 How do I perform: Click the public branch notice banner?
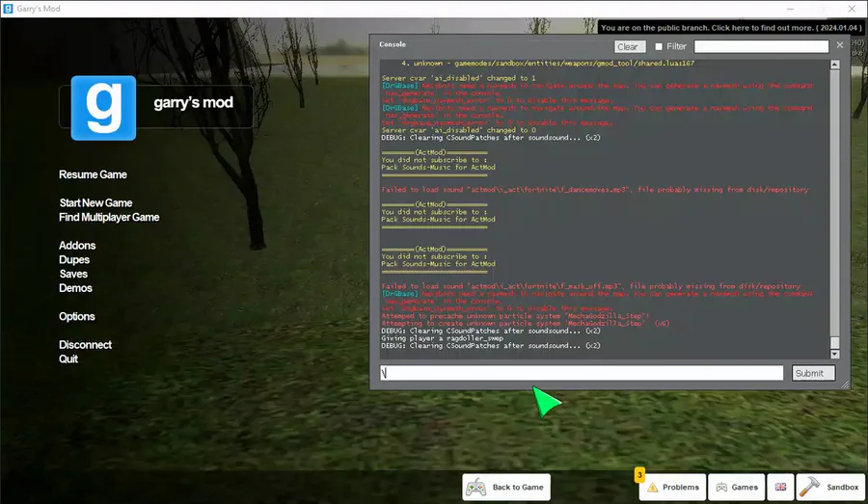pyautogui.click(x=731, y=28)
